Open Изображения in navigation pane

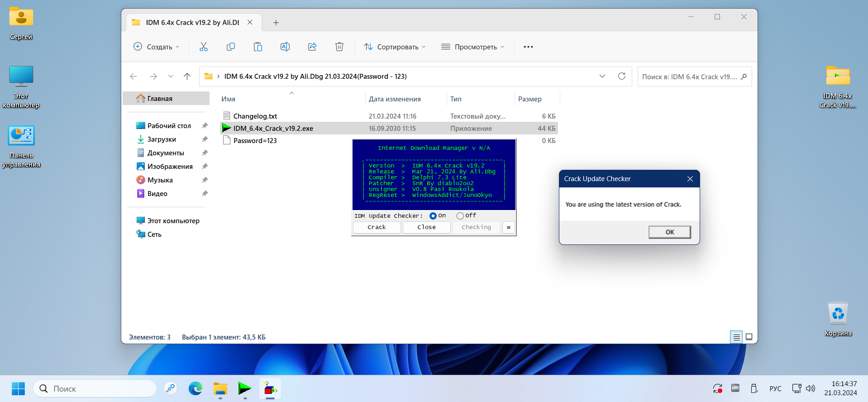point(166,166)
